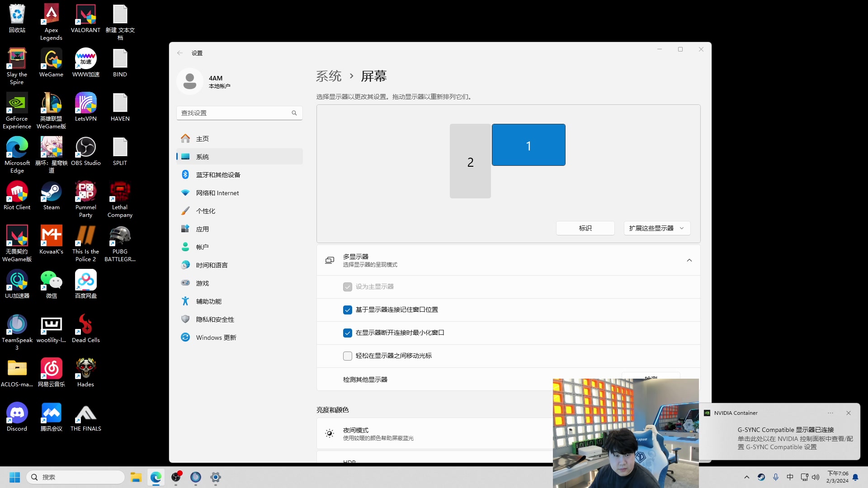Enable 轻松在显示器之间移动光标
This screenshot has width=868, height=488.
pyautogui.click(x=347, y=356)
